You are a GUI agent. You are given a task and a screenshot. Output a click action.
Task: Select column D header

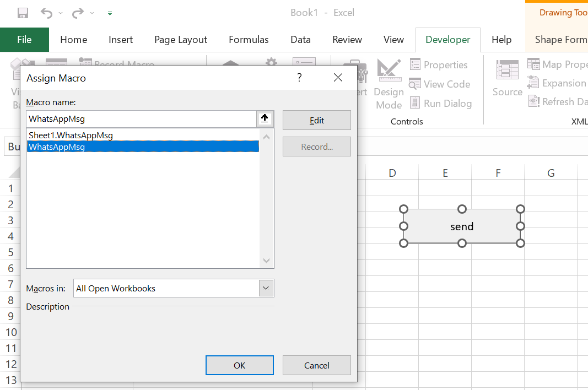392,173
